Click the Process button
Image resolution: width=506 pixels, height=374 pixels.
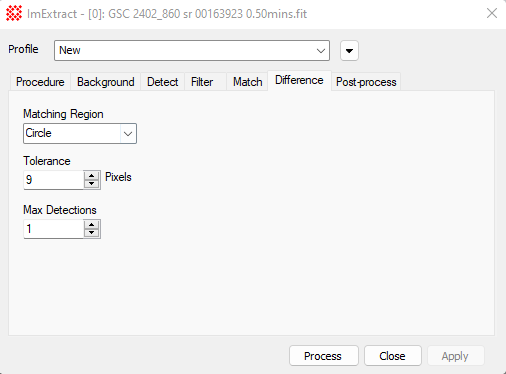[x=324, y=356]
